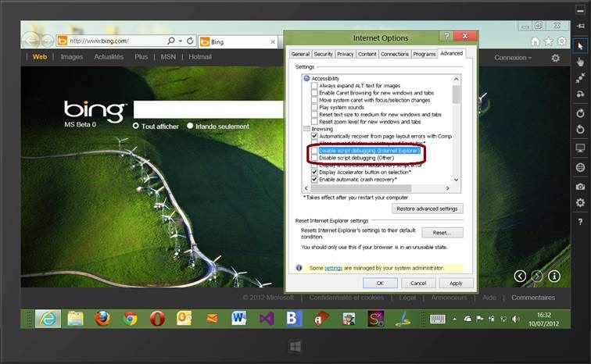The width and height of the screenshot is (591, 364).
Task: Enable Play system sounds checkbox
Action: coord(314,107)
